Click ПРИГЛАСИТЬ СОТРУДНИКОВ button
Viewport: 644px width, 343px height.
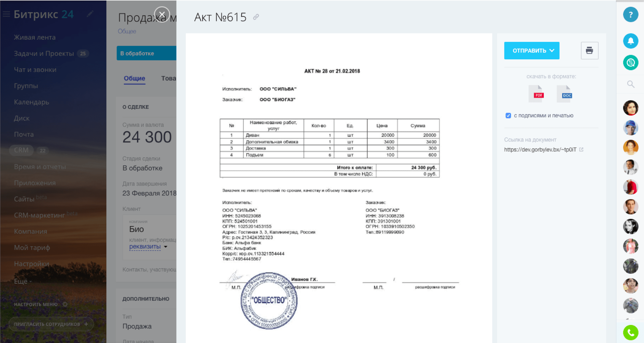click(51, 324)
